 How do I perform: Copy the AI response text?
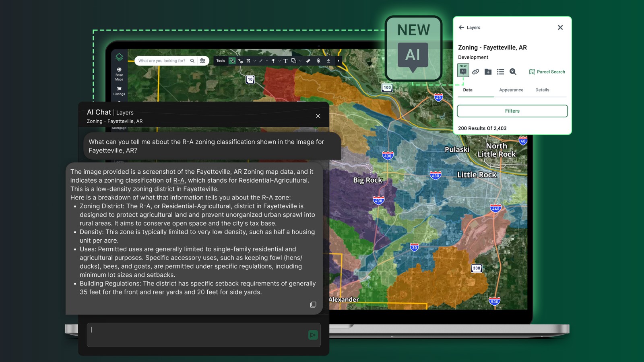click(313, 304)
